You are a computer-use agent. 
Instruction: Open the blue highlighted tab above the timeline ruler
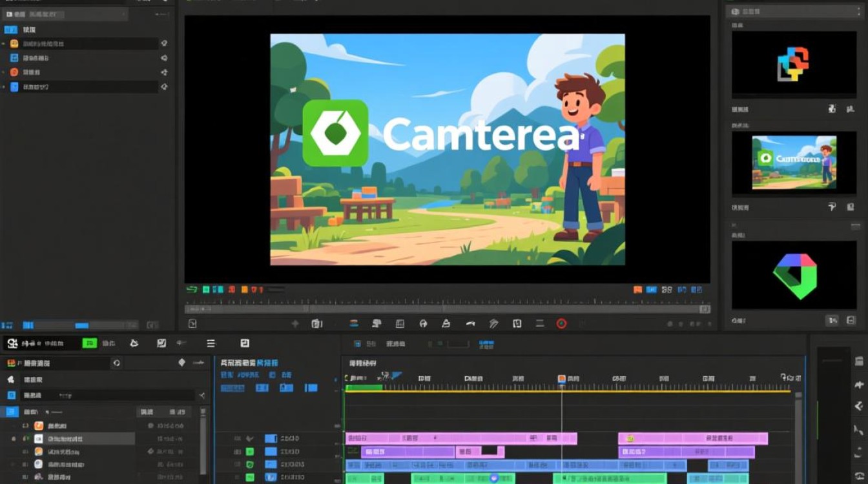(486, 344)
